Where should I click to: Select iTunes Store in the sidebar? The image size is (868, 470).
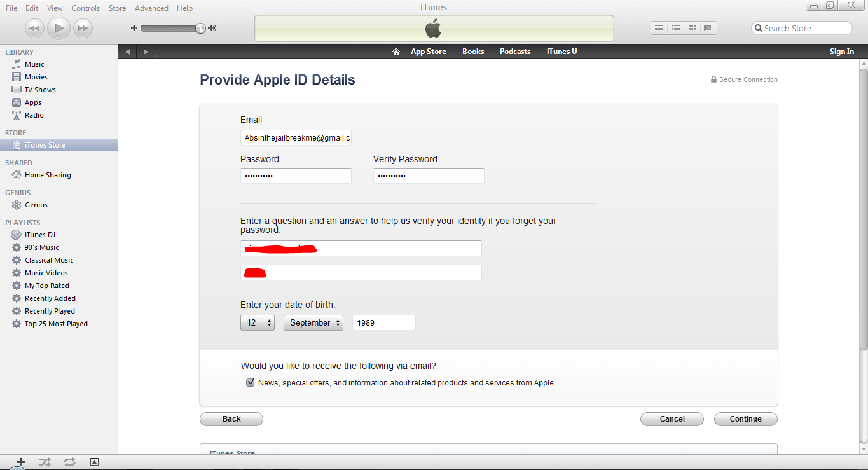click(x=59, y=145)
